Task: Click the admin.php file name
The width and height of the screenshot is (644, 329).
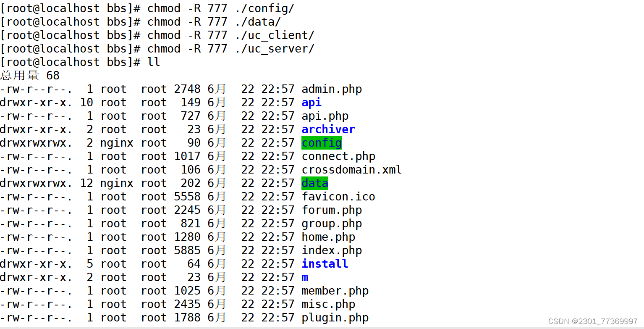Action: [332, 89]
